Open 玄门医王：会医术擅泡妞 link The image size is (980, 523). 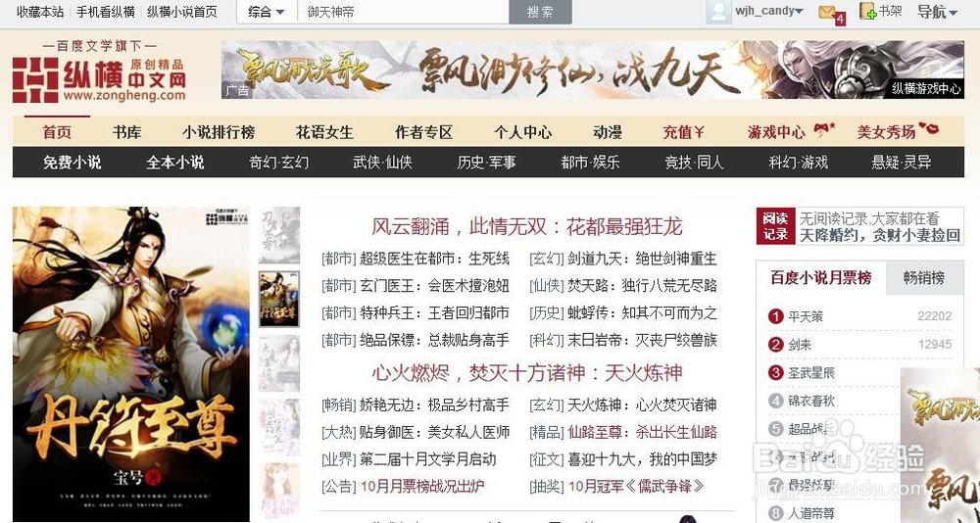pos(434,286)
